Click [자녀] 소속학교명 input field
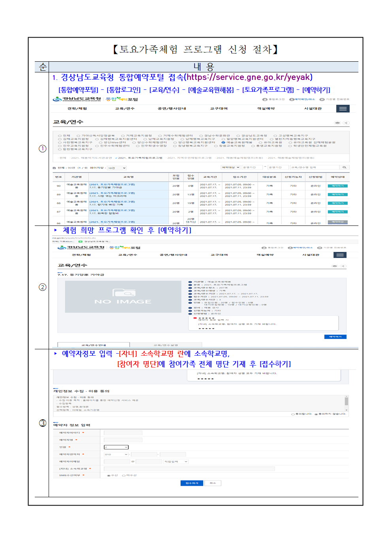392x555 pixels. pos(189,469)
